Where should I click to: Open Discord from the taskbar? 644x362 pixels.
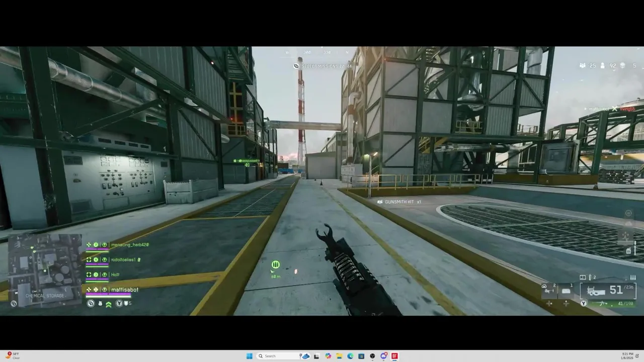[x=384, y=356]
